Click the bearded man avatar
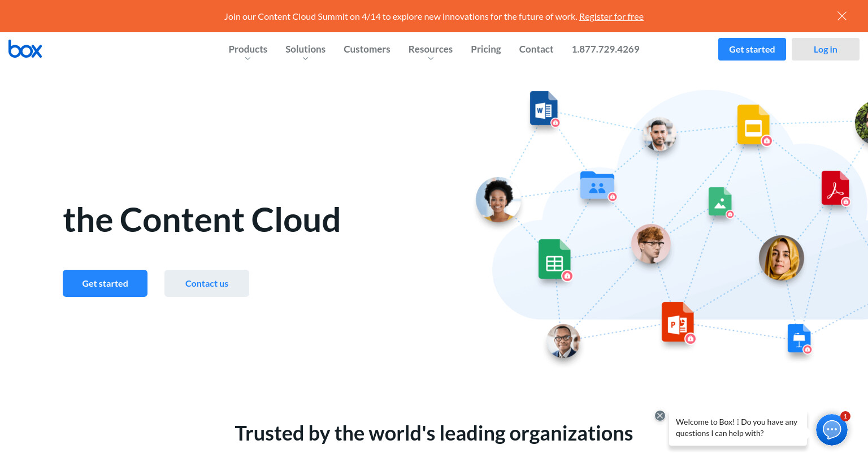 click(x=659, y=135)
